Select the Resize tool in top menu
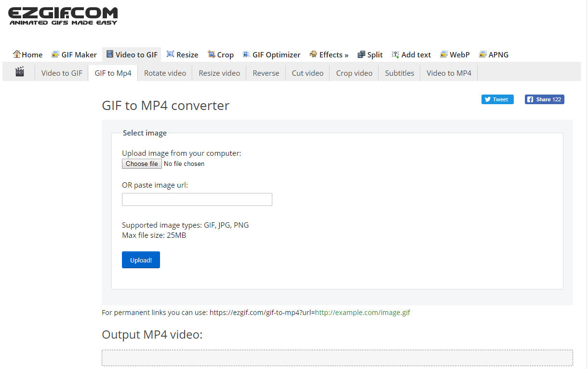Viewport: 588px width, 369px height. [182, 55]
